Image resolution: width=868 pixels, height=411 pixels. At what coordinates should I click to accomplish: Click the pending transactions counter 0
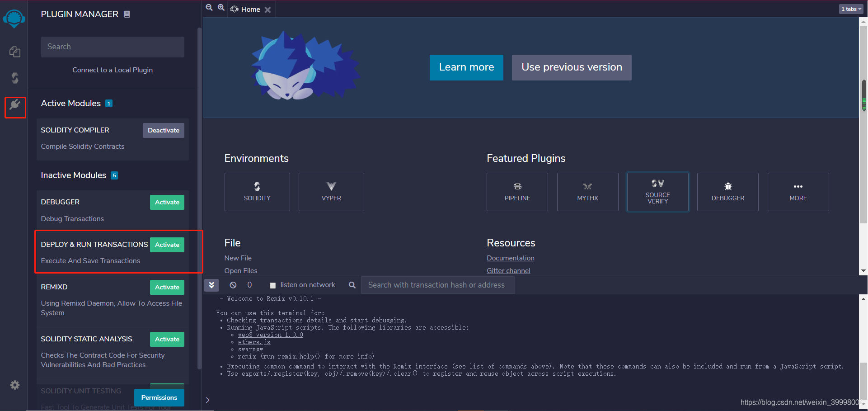click(x=249, y=285)
